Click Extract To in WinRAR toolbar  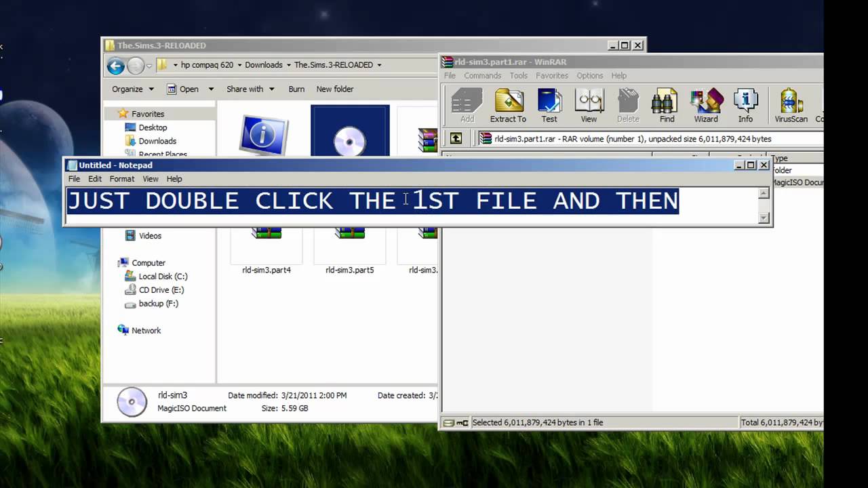[x=508, y=106]
